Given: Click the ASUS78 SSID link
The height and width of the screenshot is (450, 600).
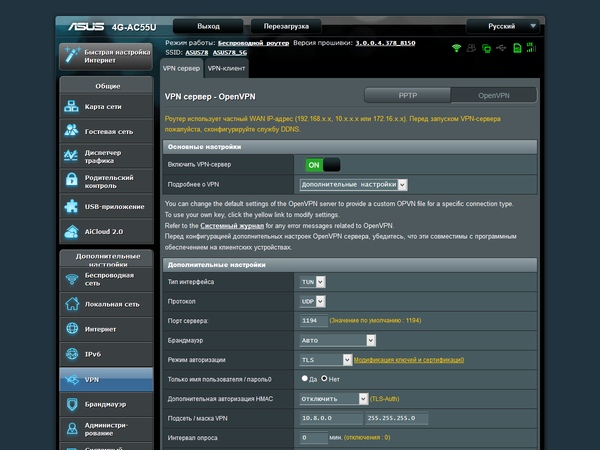Looking at the screenshot, I should (197, 52).
